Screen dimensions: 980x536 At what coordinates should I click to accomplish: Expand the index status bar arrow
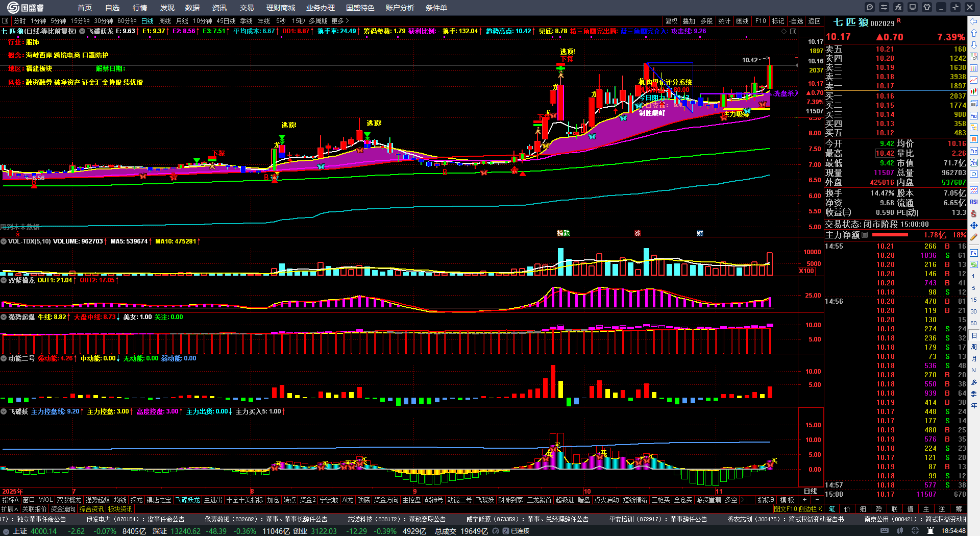6,531
